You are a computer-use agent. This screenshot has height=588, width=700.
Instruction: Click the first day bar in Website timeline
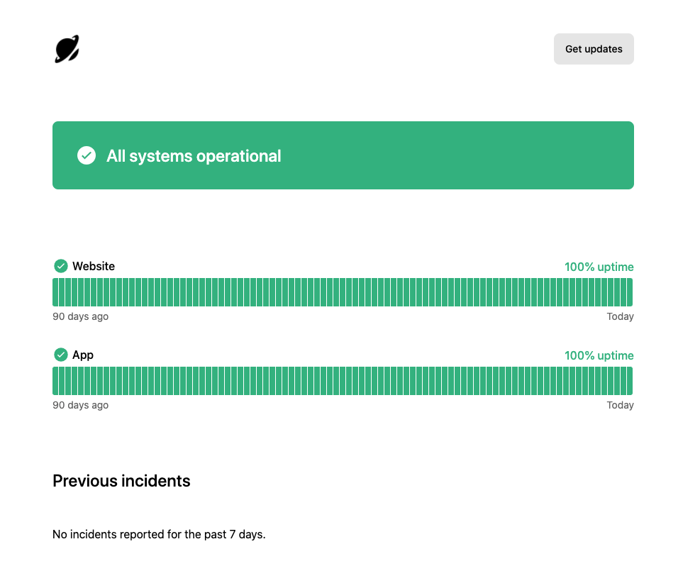pyautogui.click(x=55, y=292)
